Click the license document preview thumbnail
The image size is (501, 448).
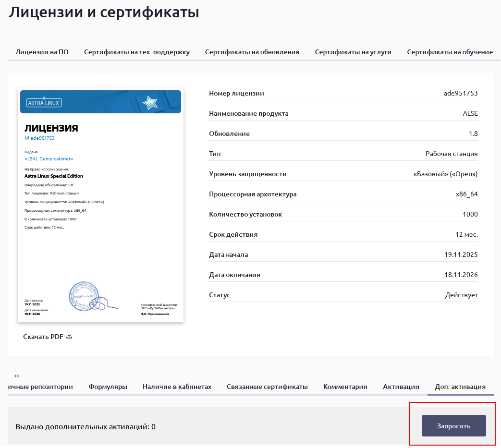101,205
